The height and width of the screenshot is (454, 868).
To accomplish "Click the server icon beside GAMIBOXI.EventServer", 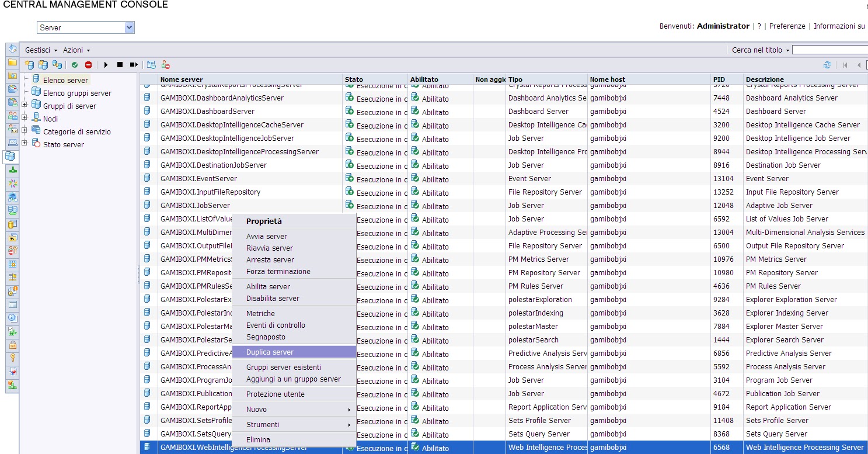I will (x=148, y=178).
